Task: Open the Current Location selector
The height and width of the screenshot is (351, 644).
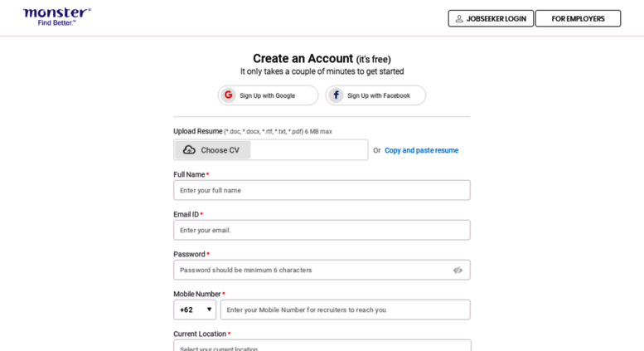Action: tap(322, 345)
